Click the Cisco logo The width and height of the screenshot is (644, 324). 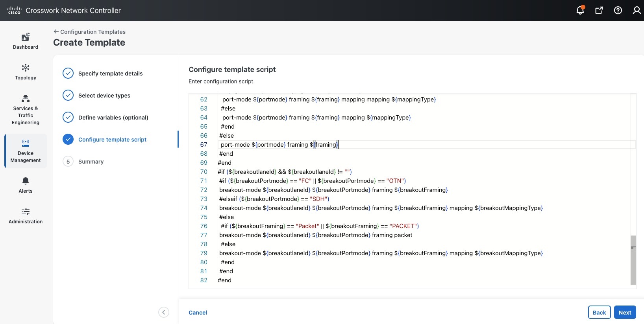pyautogui.click(x=14, y=10)
